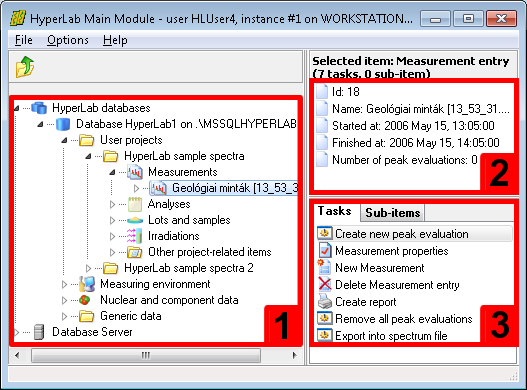The width and height of the screenshot is (527, 390).
Task: Expand the HyperLab sample spectra 2 folder
Action: coord(88,268)
